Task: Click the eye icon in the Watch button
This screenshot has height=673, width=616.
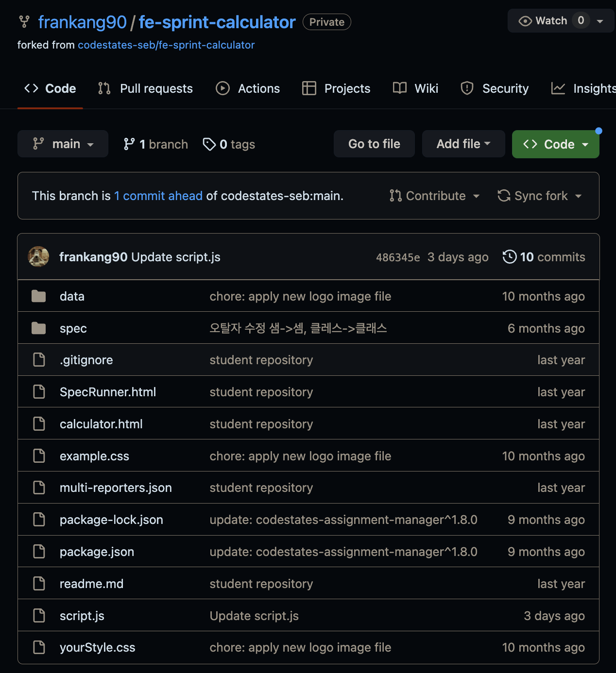Action: click(x=525, y=21)
